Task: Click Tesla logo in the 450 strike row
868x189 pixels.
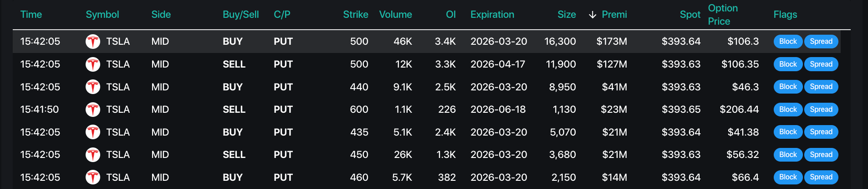Action: pyautogui.click(x=93, y=155)
